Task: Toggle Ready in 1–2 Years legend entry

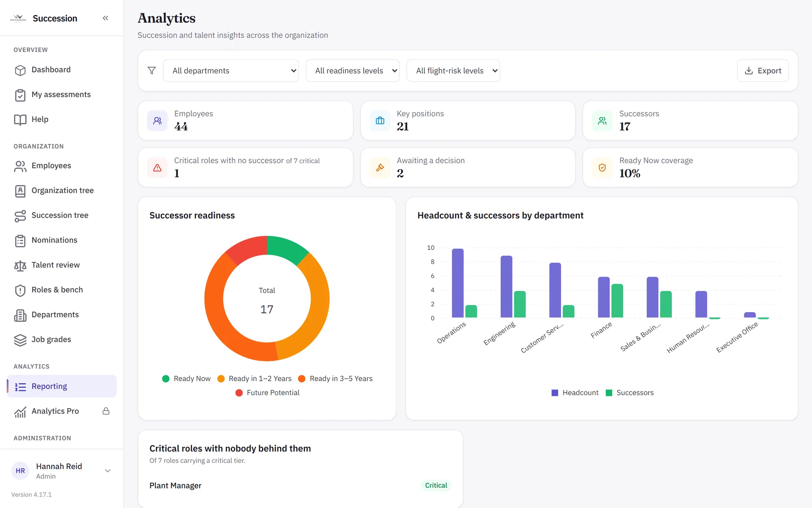Action: pos(255,379)
